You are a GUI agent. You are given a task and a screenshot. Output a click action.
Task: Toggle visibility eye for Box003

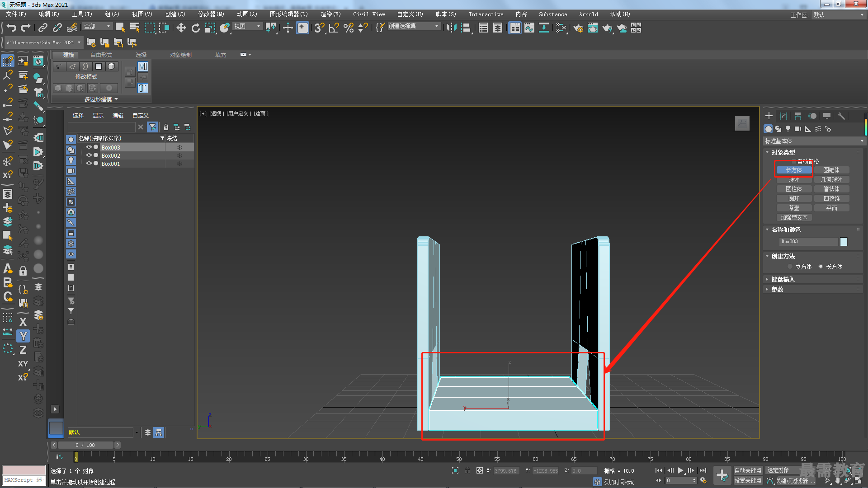(89, 147)
